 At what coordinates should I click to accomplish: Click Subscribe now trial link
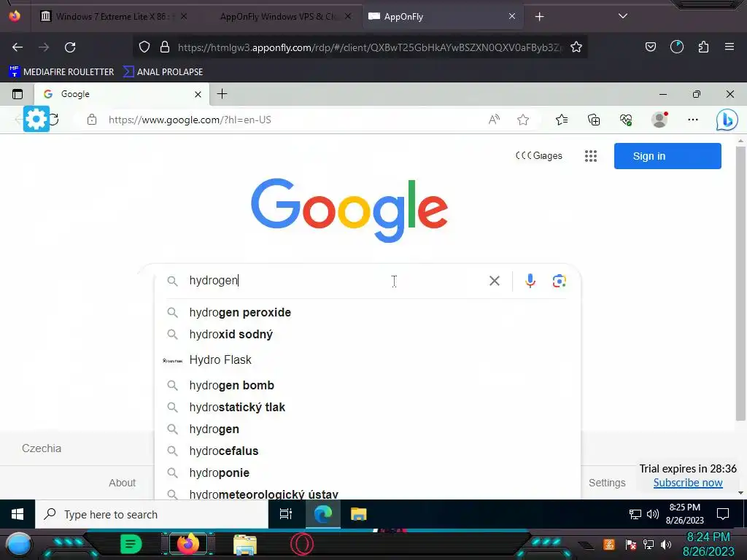pos(687,483)
